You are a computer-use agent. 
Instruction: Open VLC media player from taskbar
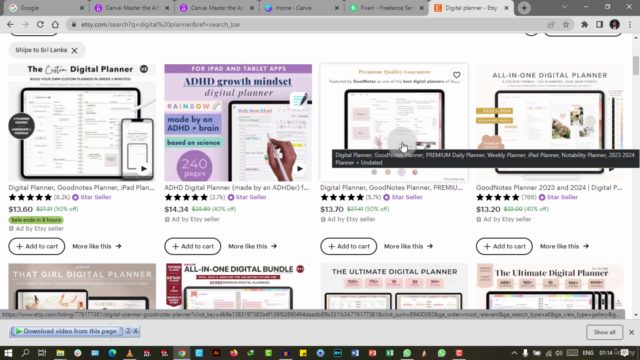click(x=129, y=353)
